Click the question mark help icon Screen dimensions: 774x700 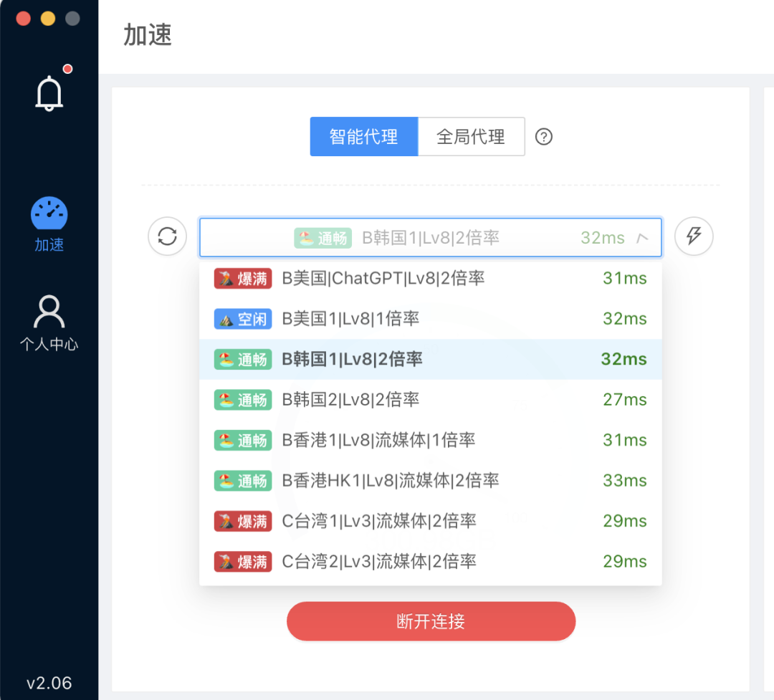click(x=544, y=137)
